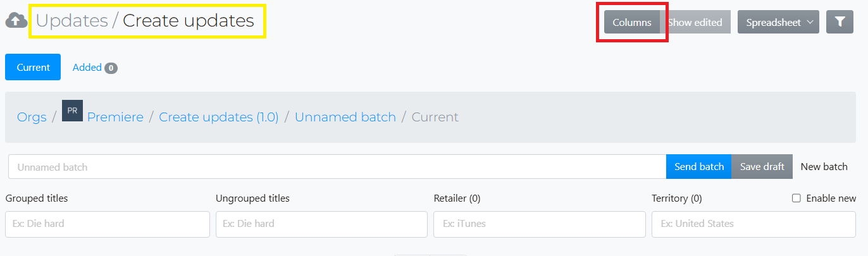Focus the Unnamed batch name field
The image size is (868, 256).
[337, 167]
